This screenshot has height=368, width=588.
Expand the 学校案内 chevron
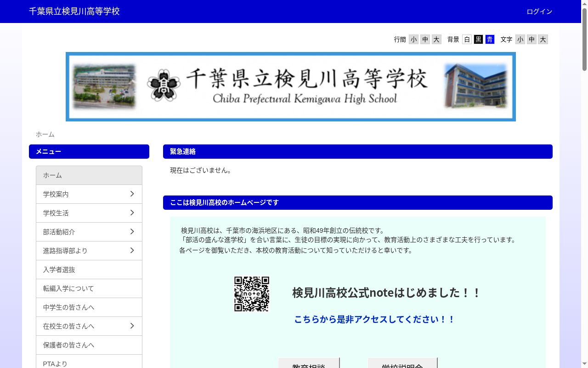(132, 194)
